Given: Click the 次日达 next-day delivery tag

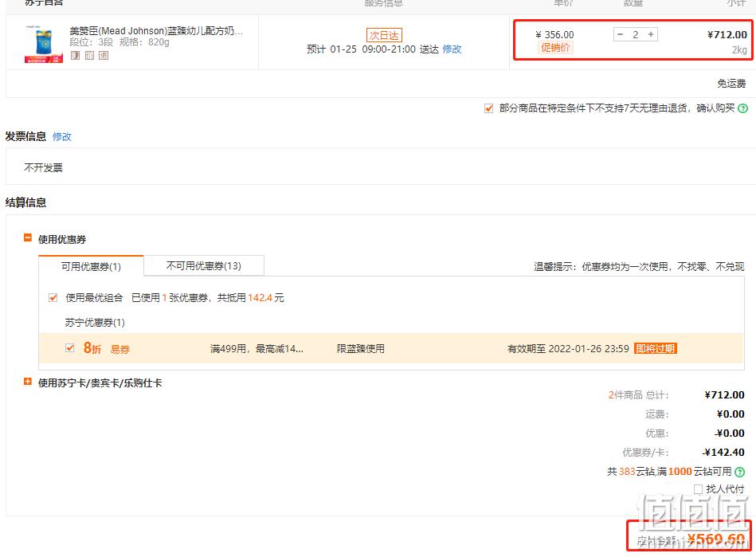Looking at the screenshot, I should click(384, 35).
